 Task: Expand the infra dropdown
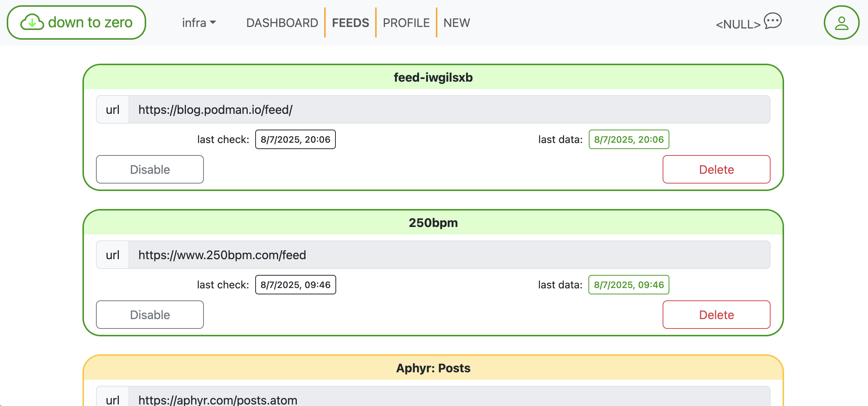pyautogui.click(x=199, y=23)
